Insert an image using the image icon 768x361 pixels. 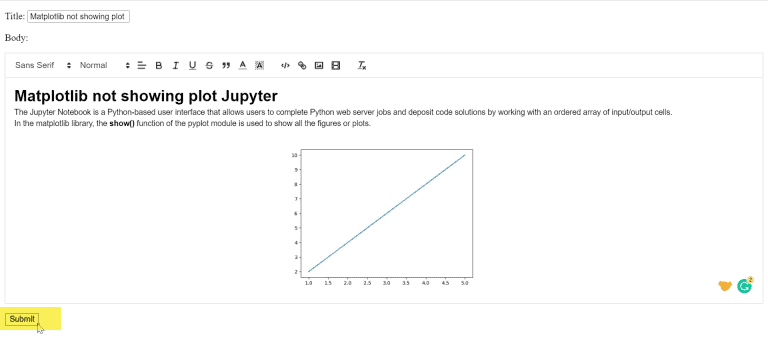(319, 66)
